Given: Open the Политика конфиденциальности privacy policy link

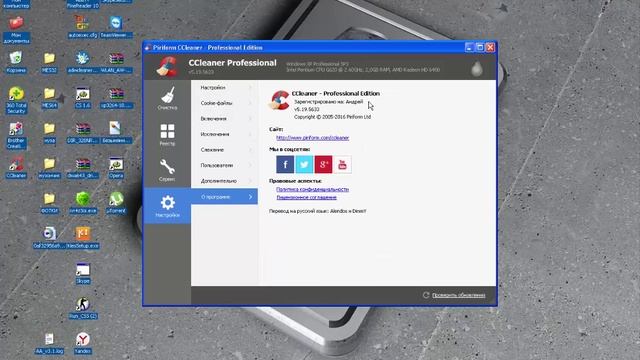Looking at the screenshot, I should 312,189.
